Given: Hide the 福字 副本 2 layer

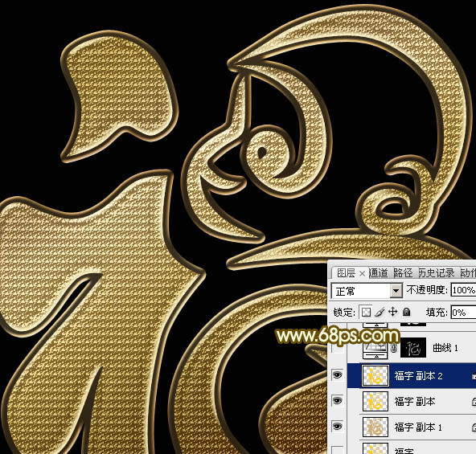Looking at the screenshot, I should (x=338, y=375).
